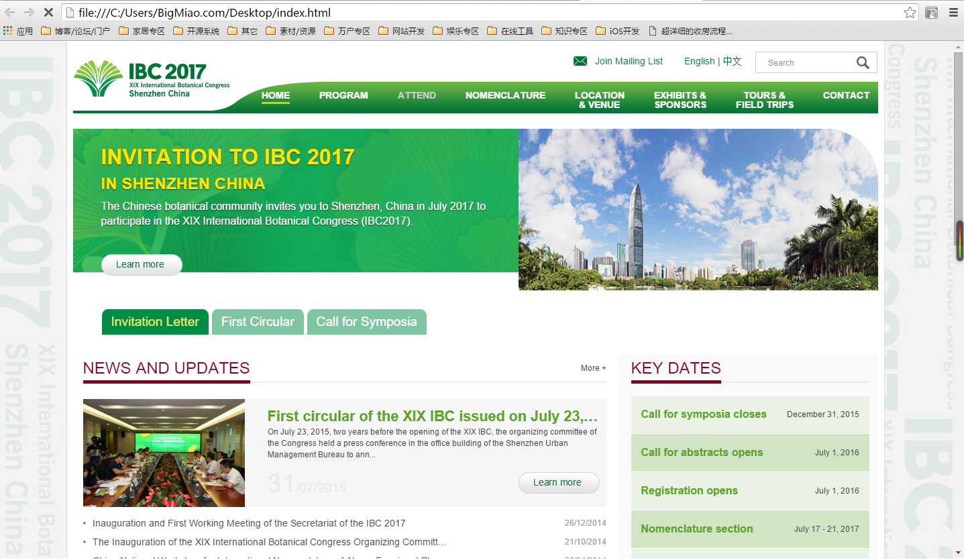Open the CONTACT menu
The height and width of the screenshot is (560, 964).
tap(846, 95)
